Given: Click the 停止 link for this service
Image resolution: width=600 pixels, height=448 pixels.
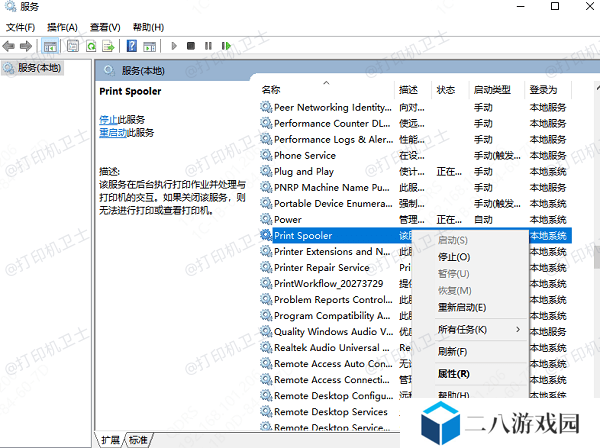Looking at the screenshot, I should pos(108,120).
